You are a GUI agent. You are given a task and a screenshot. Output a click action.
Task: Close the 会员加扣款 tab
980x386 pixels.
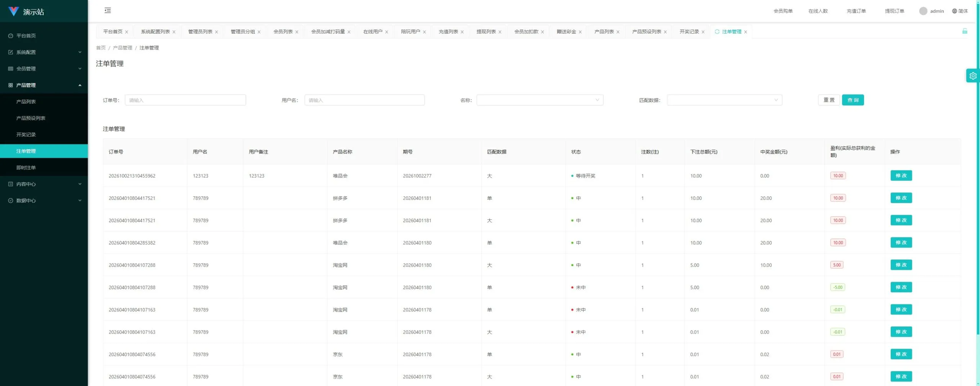pyautogui.click(x=542, y=32)
